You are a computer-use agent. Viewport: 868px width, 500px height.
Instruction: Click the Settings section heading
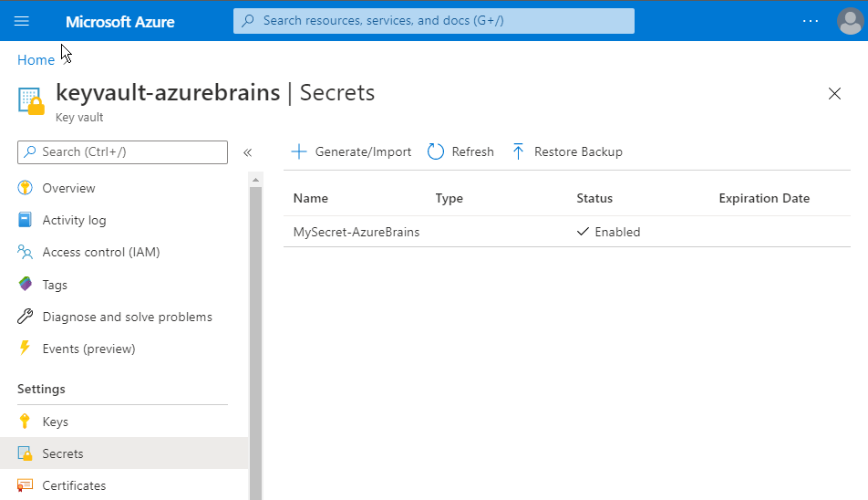point(41,390)
